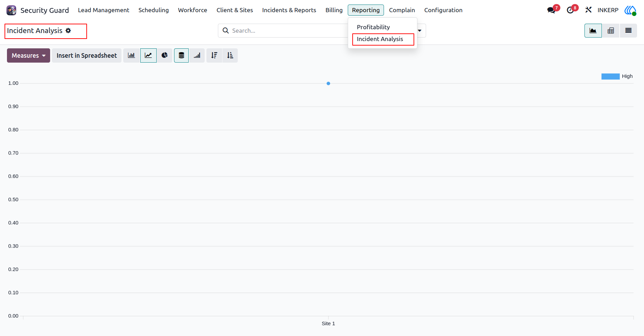
Task: Switch to bar chart mode
Action: pyautogui.click(x=131, y=55)
